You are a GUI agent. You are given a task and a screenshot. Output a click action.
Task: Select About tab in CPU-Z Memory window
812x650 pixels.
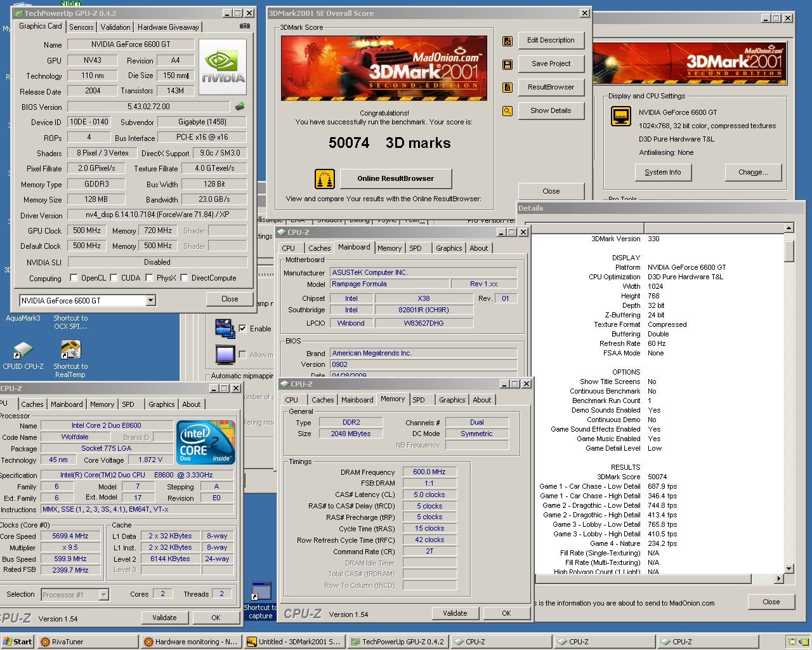481,400
